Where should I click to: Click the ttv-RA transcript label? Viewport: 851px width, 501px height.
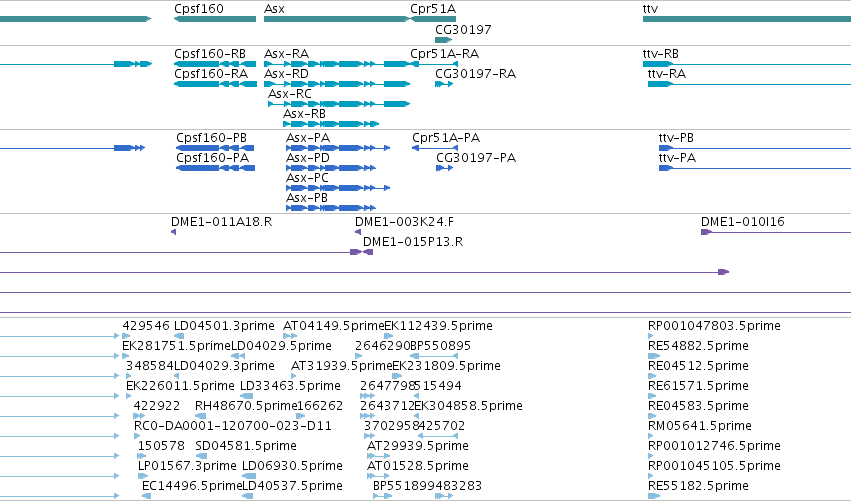[666, 74]
